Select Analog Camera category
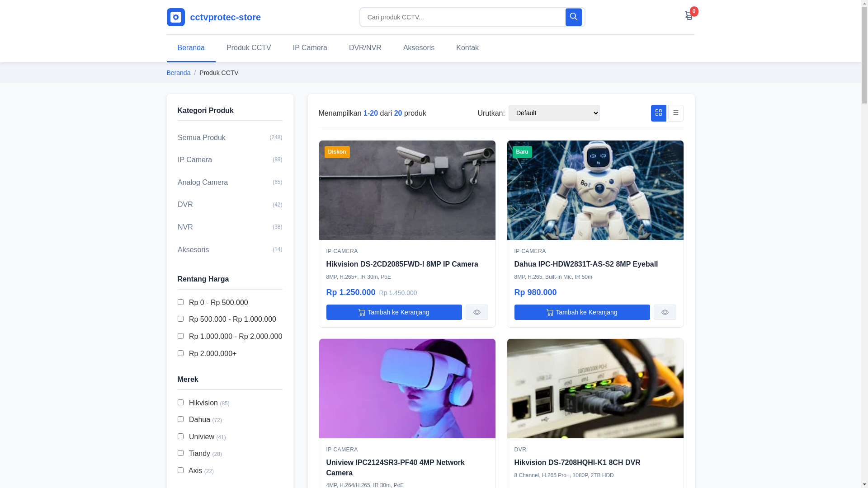 [x=230, y=183]
